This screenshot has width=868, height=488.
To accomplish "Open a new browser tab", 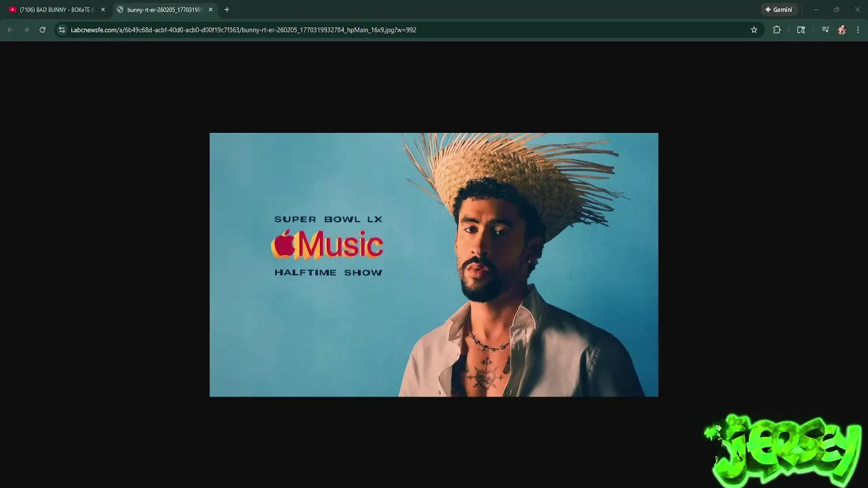I will (226, 9).
